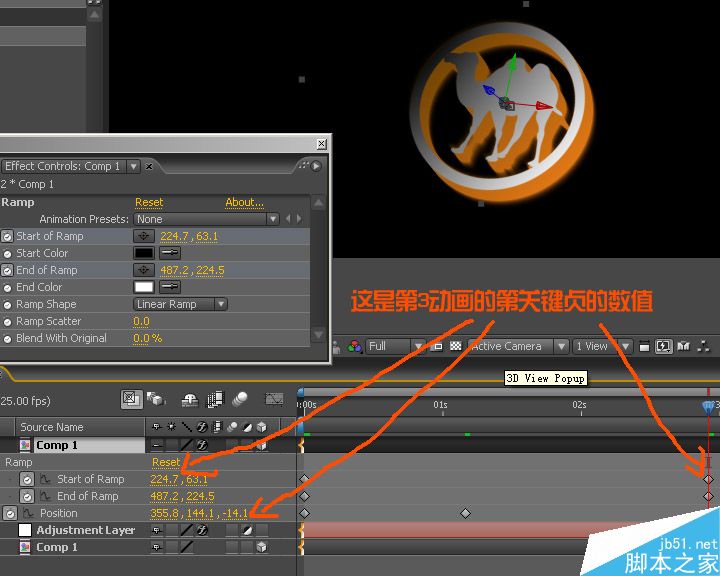Open the 1 View layout dropdown
This screenshot has height=576, width=720.
(603, 346)
